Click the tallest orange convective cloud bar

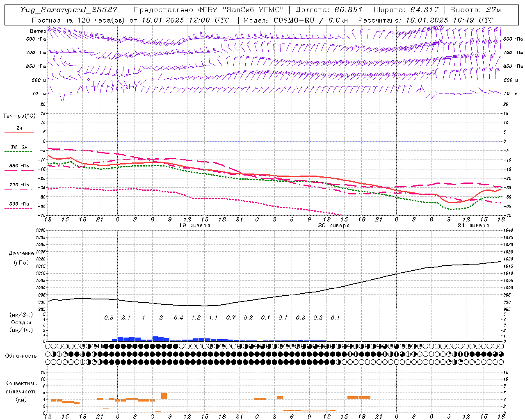(x=164, y=395)
